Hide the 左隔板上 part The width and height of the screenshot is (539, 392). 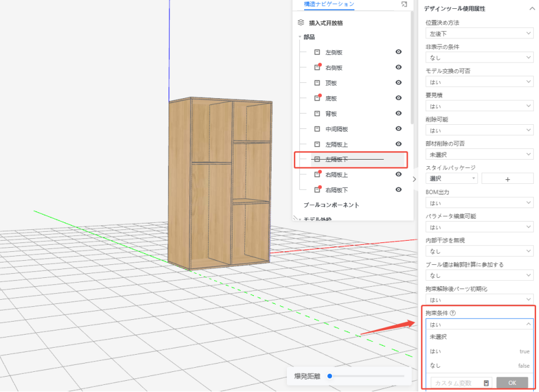pyautogui.click(x=398, y=144)
